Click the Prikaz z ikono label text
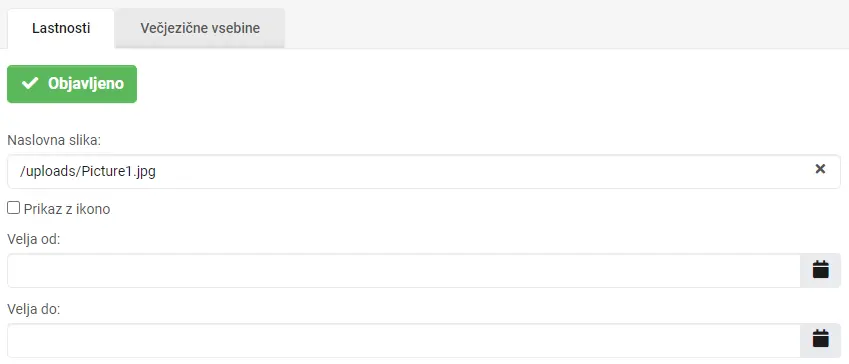Viewport: 849px width, 364px height. (x=67, y=209)
